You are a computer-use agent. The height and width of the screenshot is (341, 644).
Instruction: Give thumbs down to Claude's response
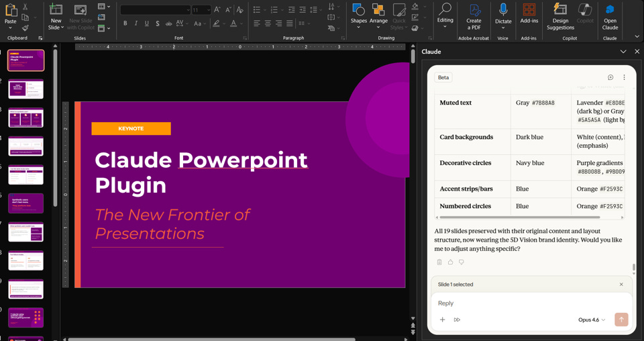click(x=462, y=262)
